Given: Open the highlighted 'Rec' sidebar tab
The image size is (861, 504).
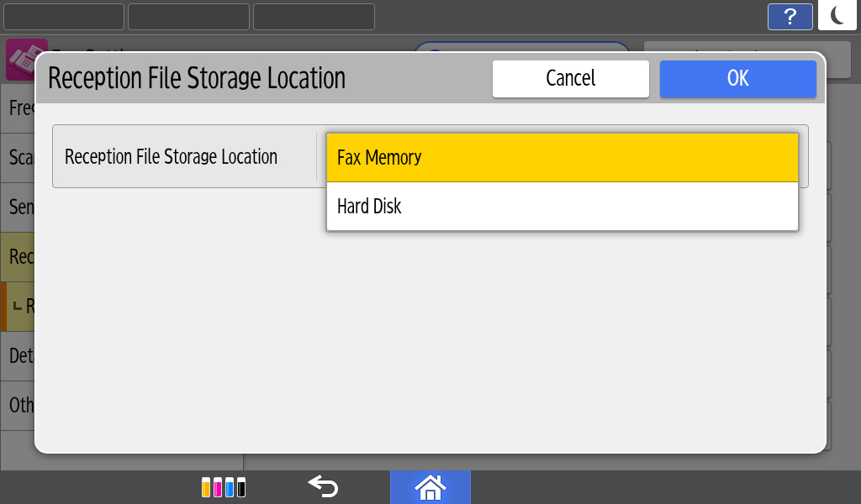Looking at the screenshot, I should coord(18,256).
